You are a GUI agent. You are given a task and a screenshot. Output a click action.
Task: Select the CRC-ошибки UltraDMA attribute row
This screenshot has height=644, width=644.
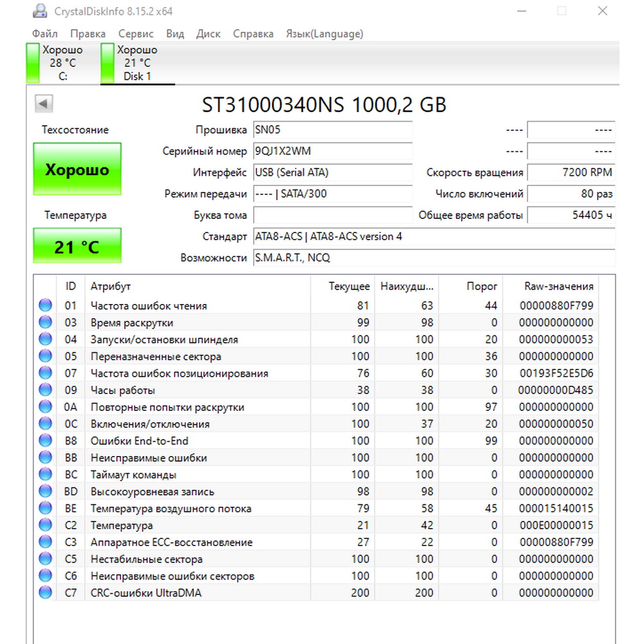coord(316,592)
